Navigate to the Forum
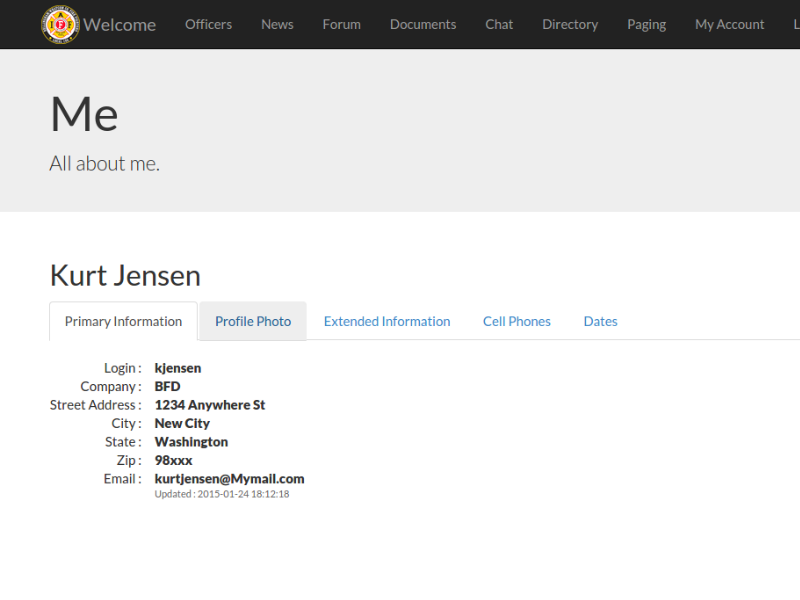Viewport: 800px width, 600px height. tap(341, 24)
